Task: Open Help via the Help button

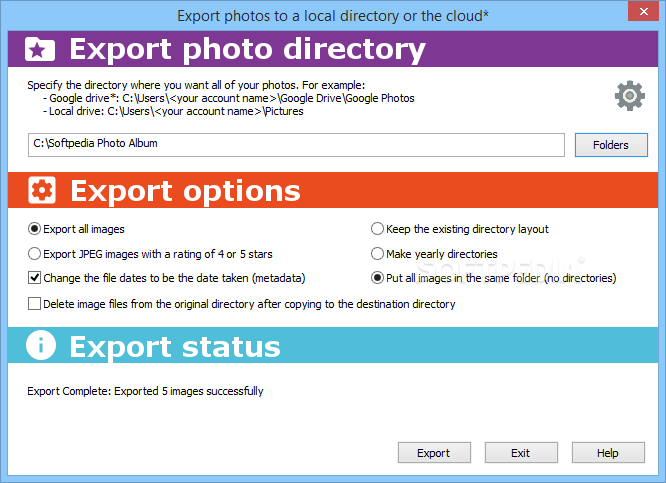Action: [x=608, y=453]
